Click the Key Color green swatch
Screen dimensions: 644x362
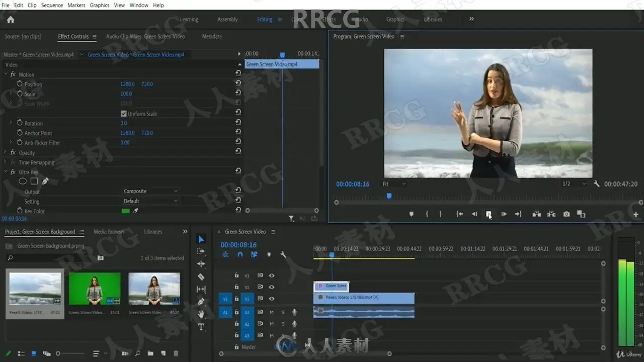click(126, 211)
